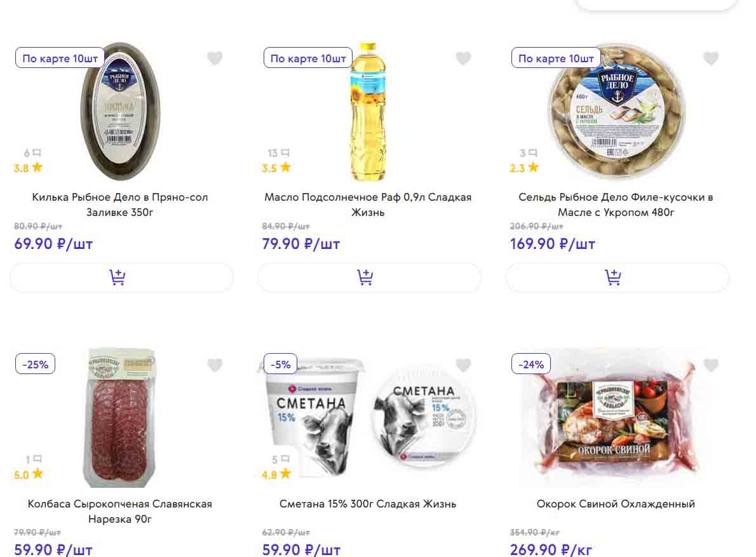Click the -25% discount badge on Колбаса
Viewport: 756px width, 557px height.
click(35, 365)
